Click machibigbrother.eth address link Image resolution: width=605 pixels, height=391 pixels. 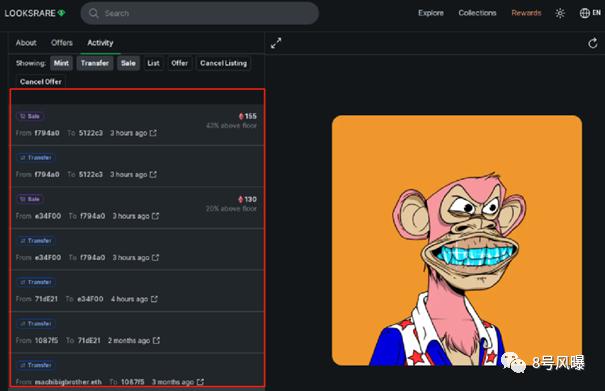pos(68,382)
